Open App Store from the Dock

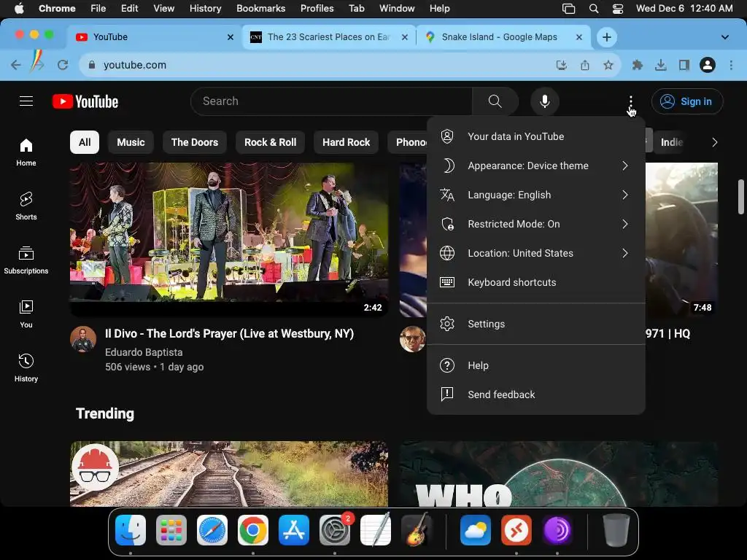click(x=293, y=530)
